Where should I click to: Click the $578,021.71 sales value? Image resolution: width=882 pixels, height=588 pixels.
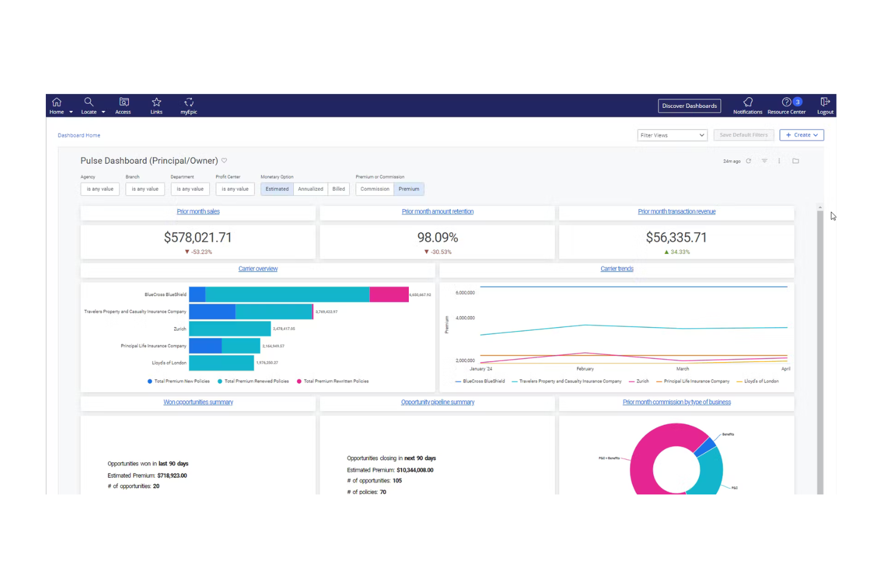click(x=198, y=238)
